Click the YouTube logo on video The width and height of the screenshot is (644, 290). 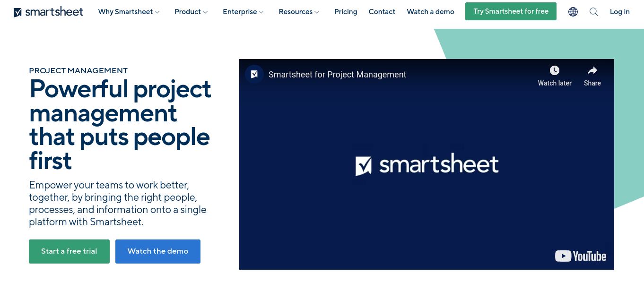click(581, 256)
